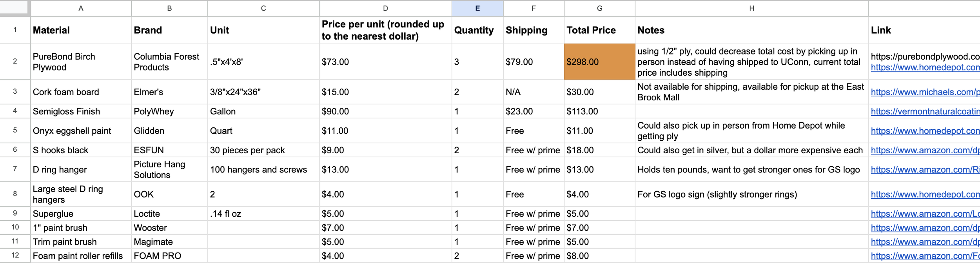
Task: Select the orange $298.00 total price cell
Action: pyautogui.click(x=599, y=62)
